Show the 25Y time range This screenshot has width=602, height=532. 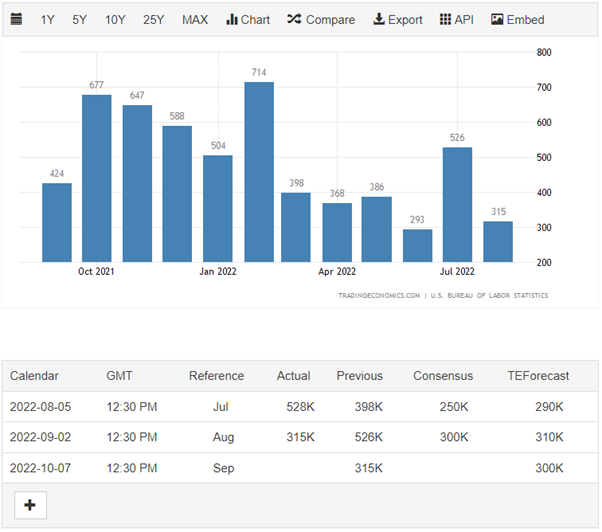(x=153, y=19)
